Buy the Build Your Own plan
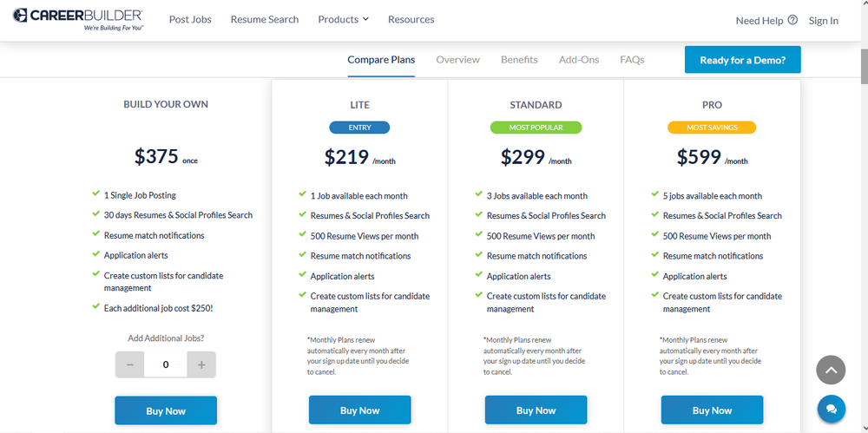The width and height of the screenshot is (868, 433). point(166,410)
